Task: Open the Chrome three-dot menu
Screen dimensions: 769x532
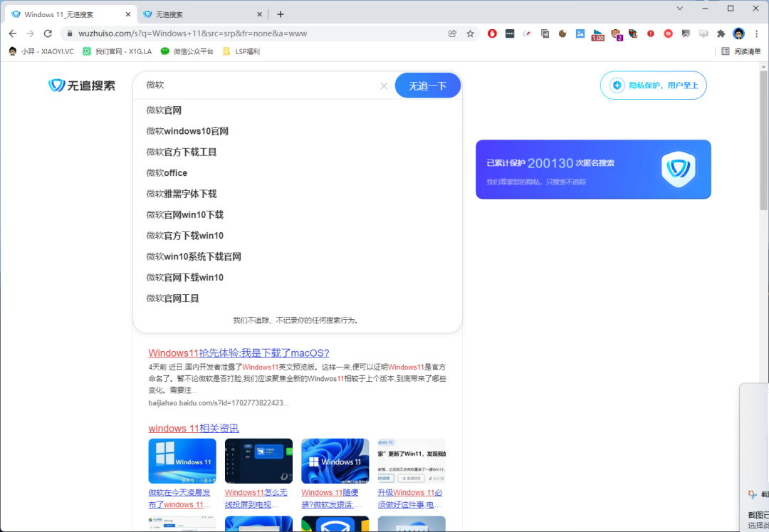Action: 757,33
